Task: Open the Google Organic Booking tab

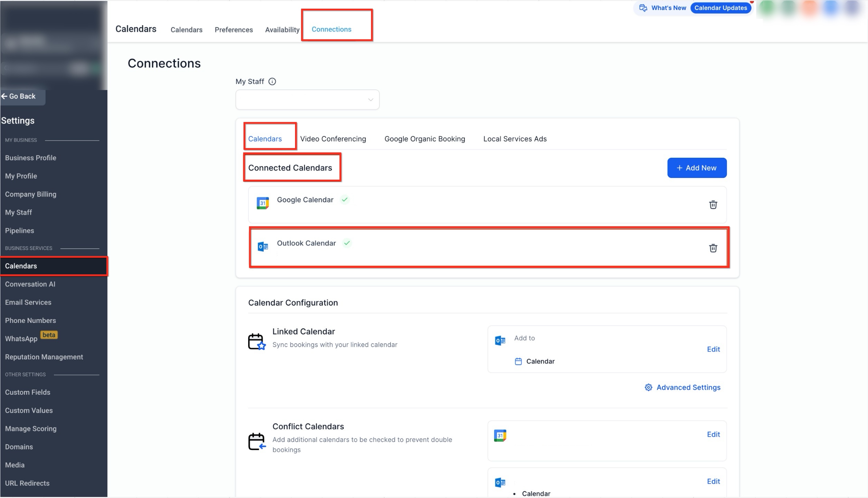Action: coord(424,139)
